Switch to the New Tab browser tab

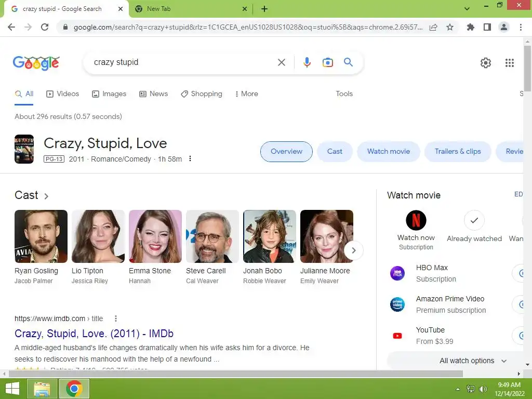pos(190,9)
